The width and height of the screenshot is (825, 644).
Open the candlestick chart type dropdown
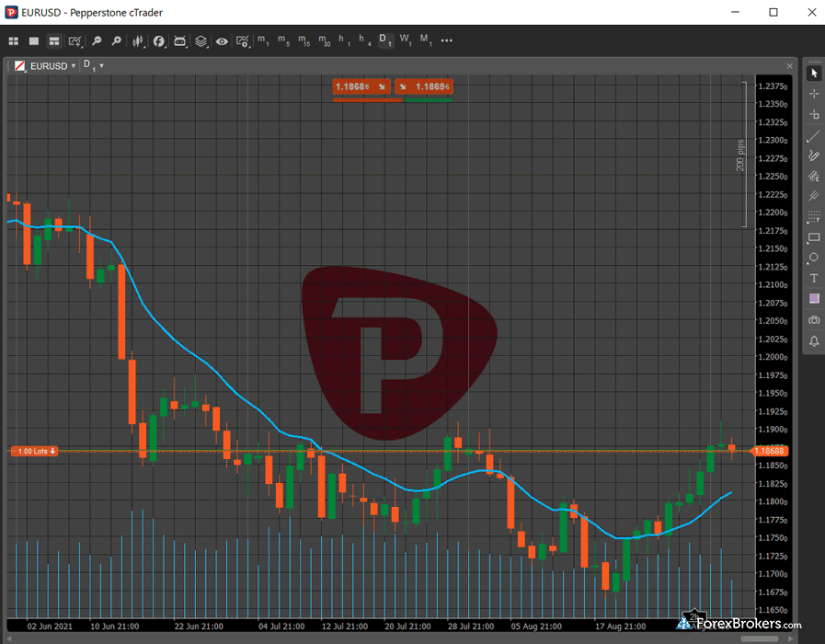coord(139,41)
